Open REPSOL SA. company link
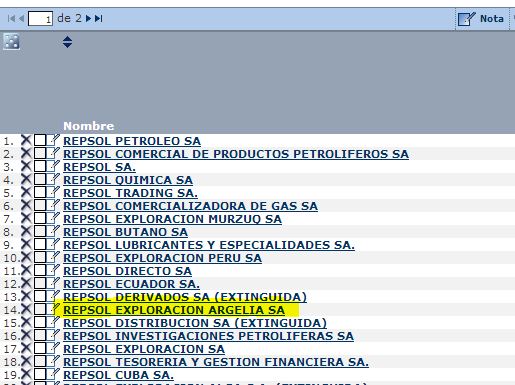This screenshot has height=385, width=515. coord(100,167)
